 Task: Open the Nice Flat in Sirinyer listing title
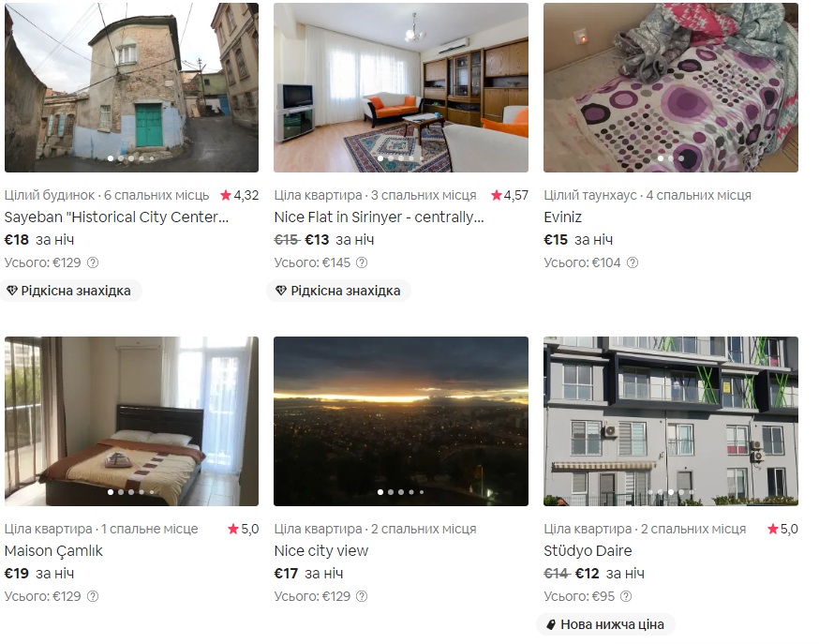[380, 217]
